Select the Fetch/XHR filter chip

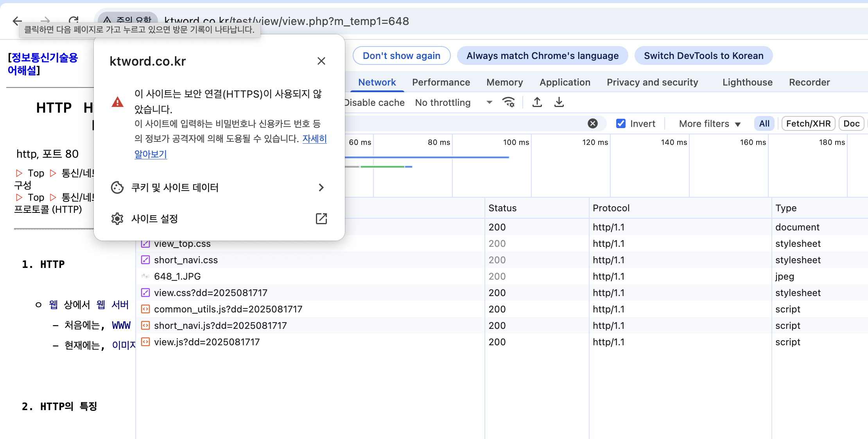[x=808, y=124]
